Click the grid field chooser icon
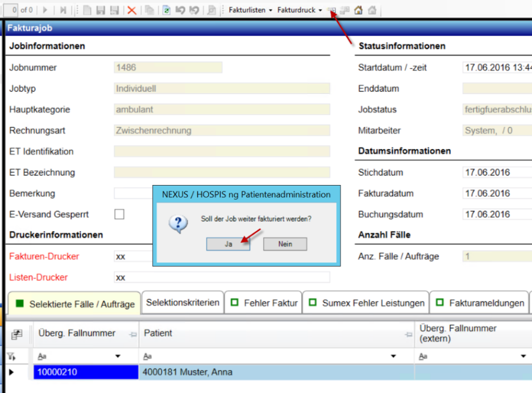This screenshot has width=532, height=393. 17,334
